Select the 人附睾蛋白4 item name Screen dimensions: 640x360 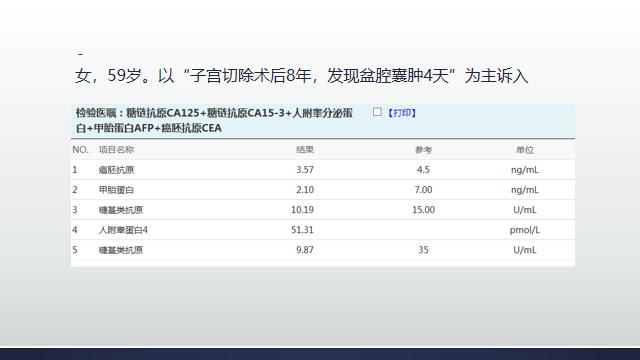tap(123, 230)
